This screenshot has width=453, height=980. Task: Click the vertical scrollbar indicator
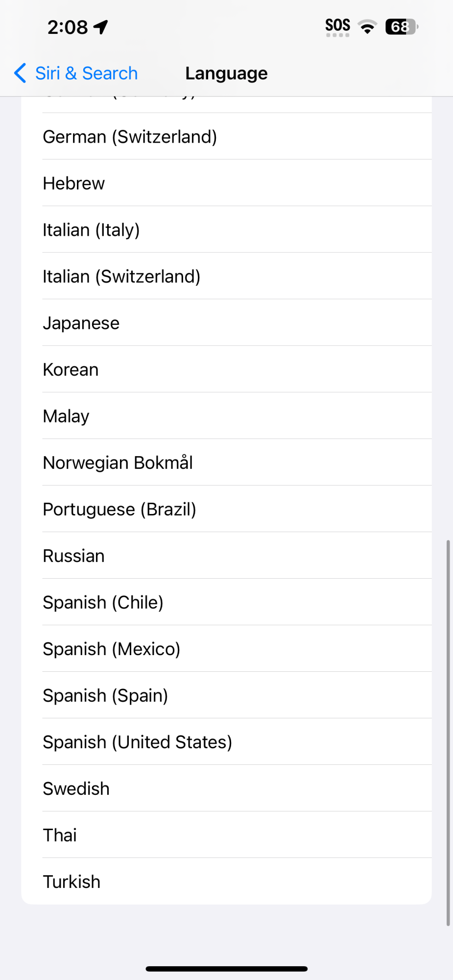coord(448,733)
